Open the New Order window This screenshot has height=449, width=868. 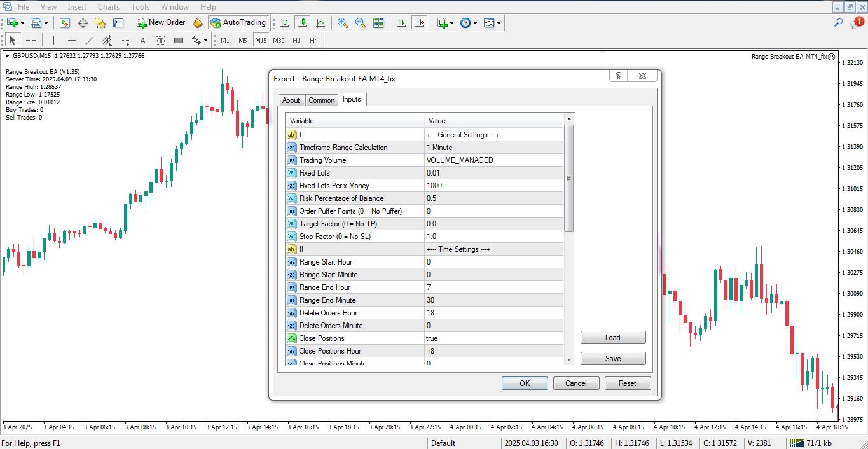[160, 22]
